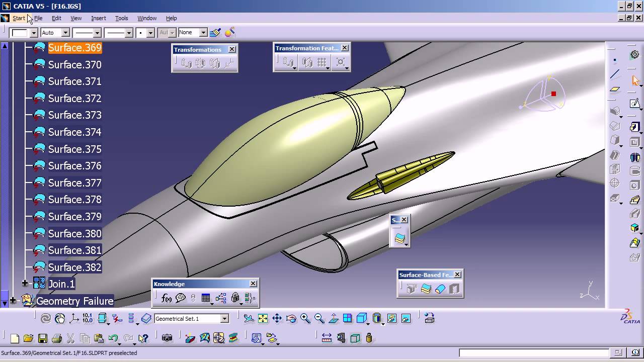This screenshot has width=644, height=362.
Task: Click the Zoom In magnifier icon
Action: 305,318
